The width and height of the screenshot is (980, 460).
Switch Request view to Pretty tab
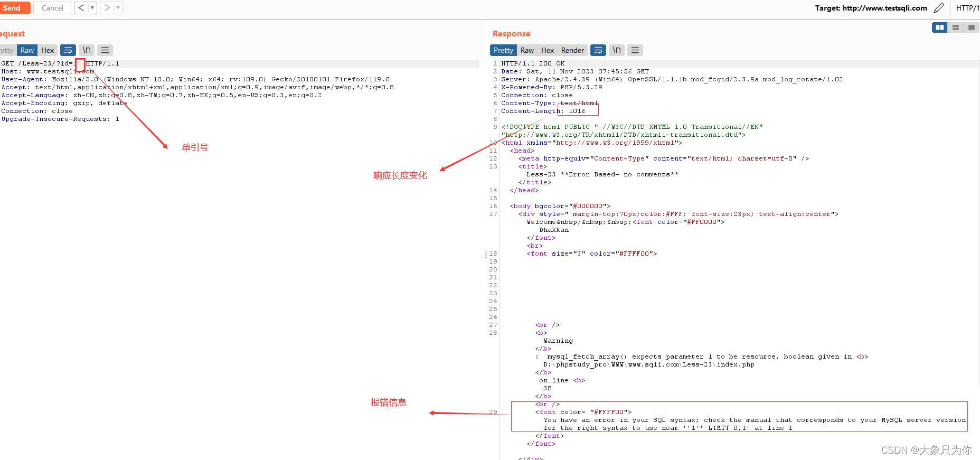coord(7,50)
